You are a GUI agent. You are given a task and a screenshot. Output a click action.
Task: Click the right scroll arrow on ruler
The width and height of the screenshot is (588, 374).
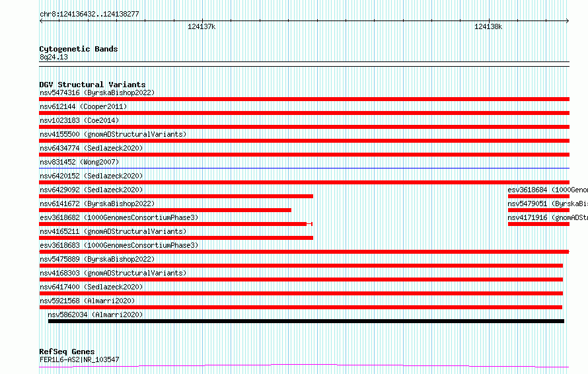pos(567,21)
